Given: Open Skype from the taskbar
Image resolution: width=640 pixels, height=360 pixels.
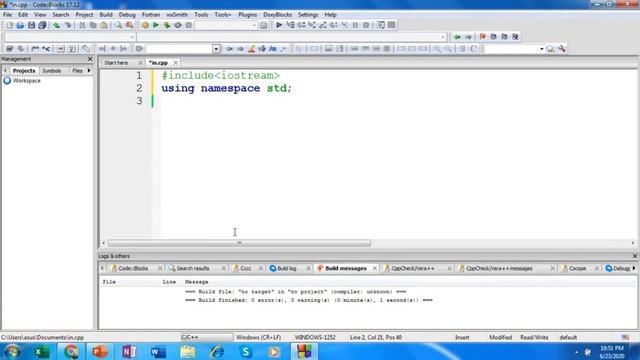Looking at the screenshot, I should coord(246,351).
